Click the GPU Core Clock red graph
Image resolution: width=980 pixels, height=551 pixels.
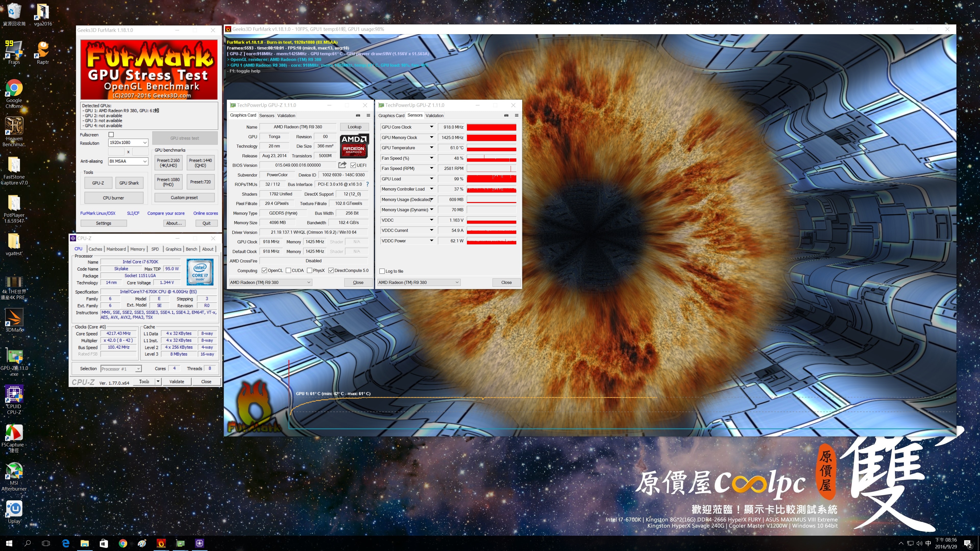coord(491,127)
